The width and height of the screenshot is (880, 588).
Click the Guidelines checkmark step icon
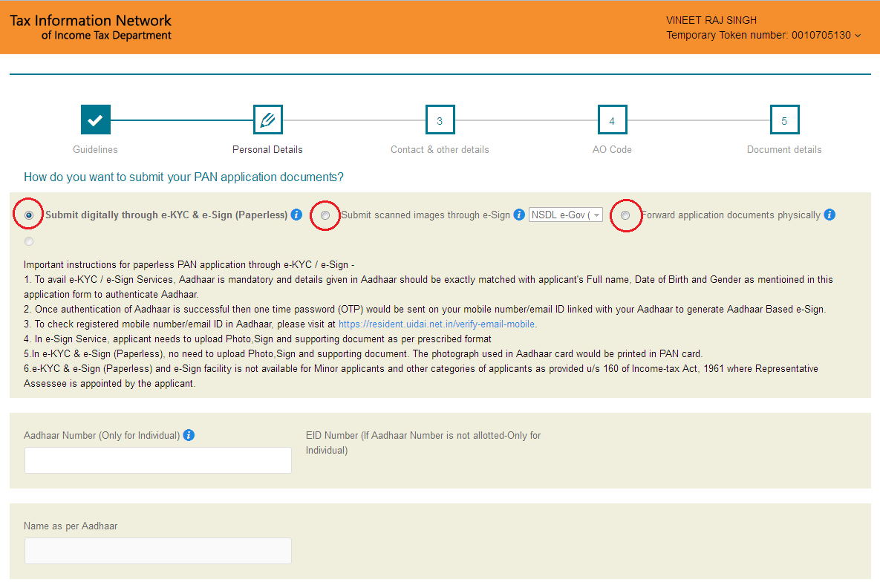pos(95,120)
